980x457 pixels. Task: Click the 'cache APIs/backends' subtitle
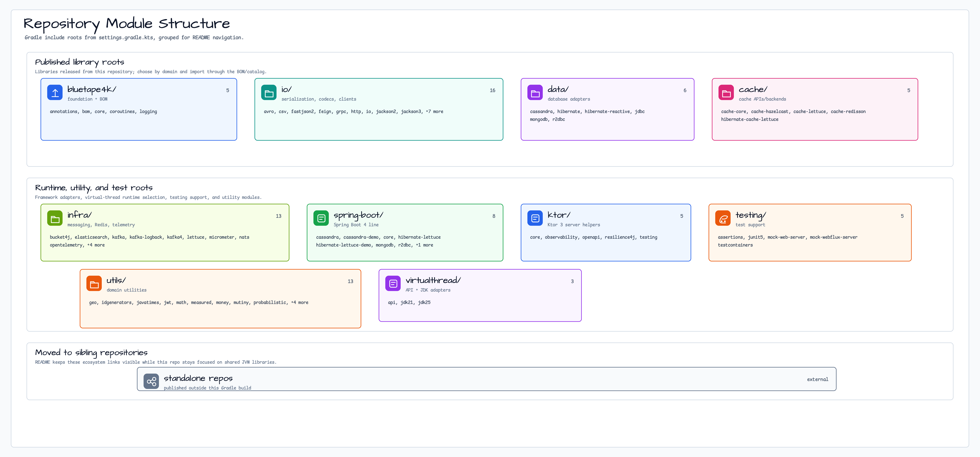pyautogui.click(x=762, y=99)
